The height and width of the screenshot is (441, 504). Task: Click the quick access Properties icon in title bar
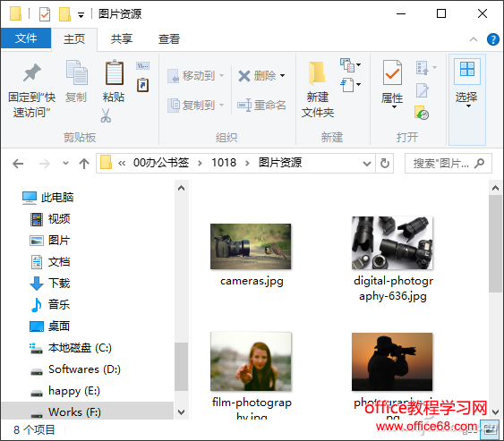[45, 14]
